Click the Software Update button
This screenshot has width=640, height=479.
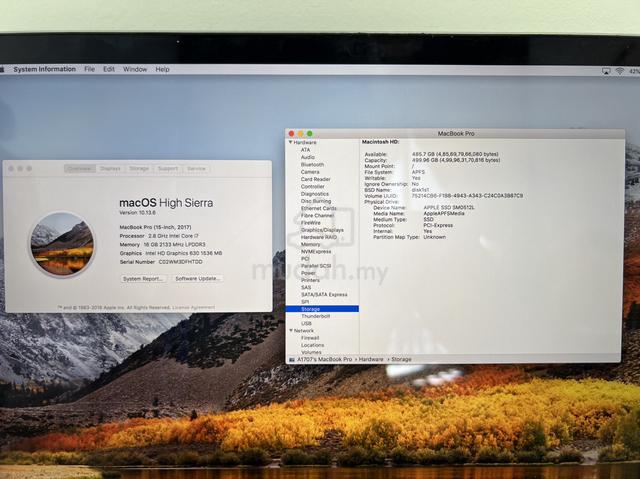(x=198, y=279)
